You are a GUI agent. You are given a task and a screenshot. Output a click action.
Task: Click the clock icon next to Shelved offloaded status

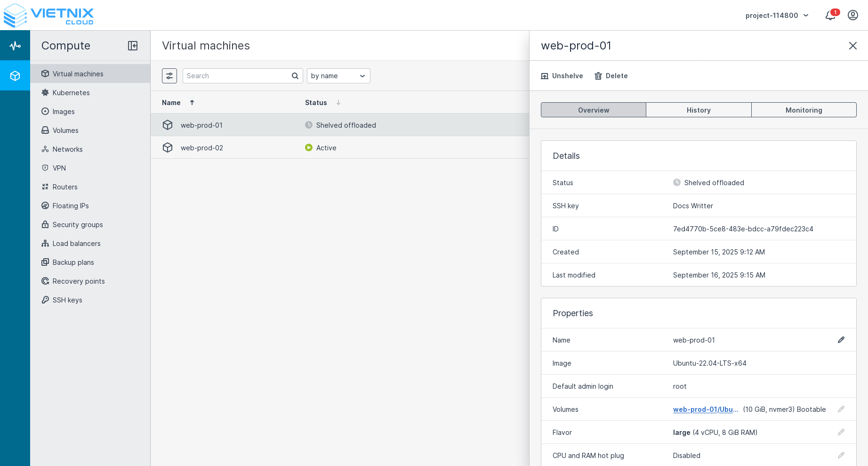[x=309, y=125]
